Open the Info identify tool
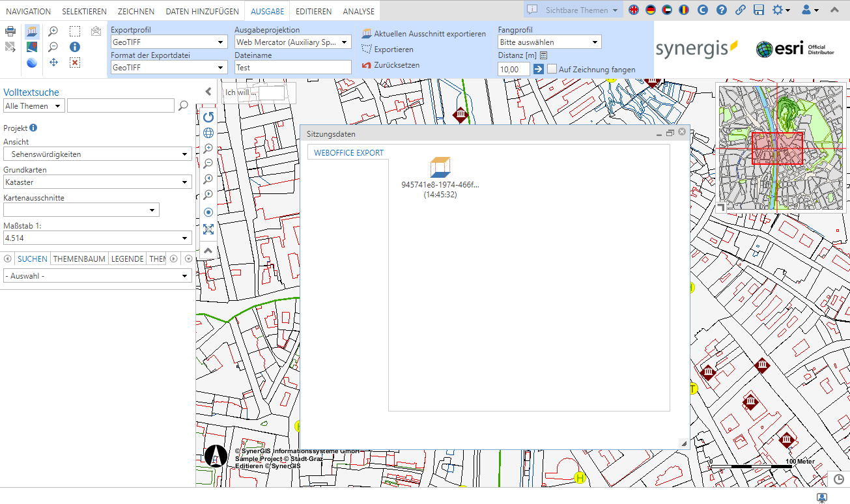850x504 pixels. click(x=74, y=46)
